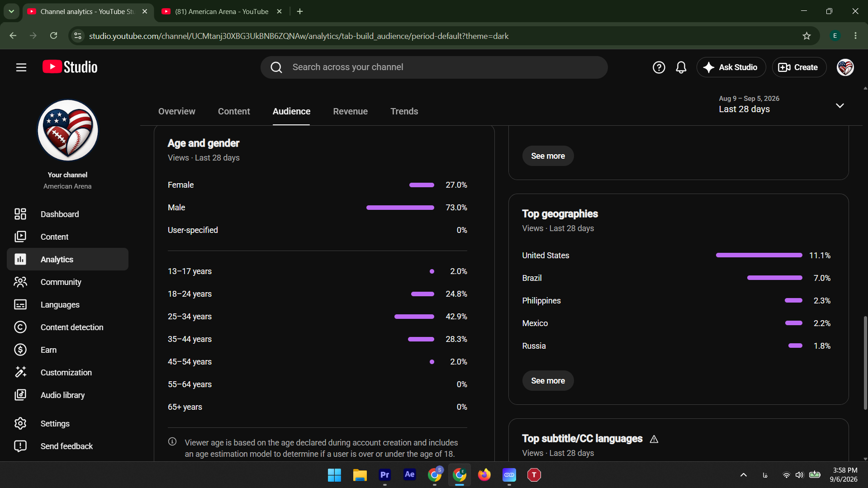
Task: Click See more under Top geographies
Action: (548, 381)
